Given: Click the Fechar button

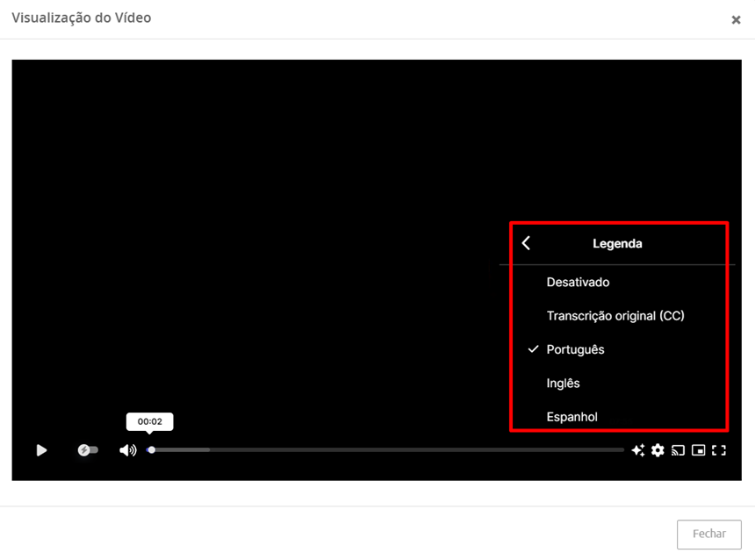Looking at the screenshot, I should tap(708, 534).
